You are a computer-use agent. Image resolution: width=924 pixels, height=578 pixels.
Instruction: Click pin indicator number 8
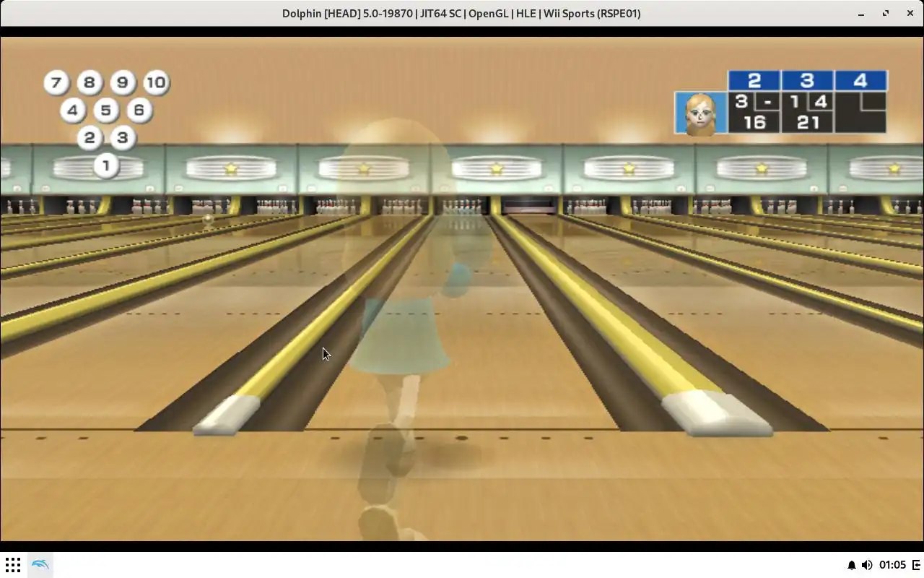click(x=89, y=82)
